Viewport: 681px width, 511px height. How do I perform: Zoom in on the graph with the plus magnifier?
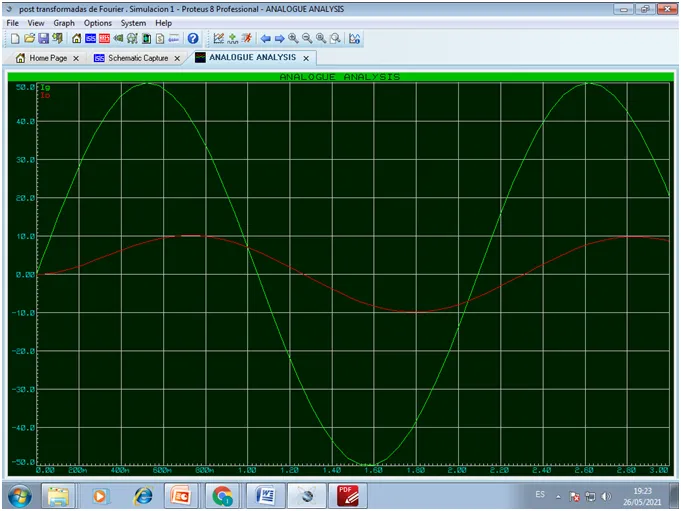tap(293, 39)
